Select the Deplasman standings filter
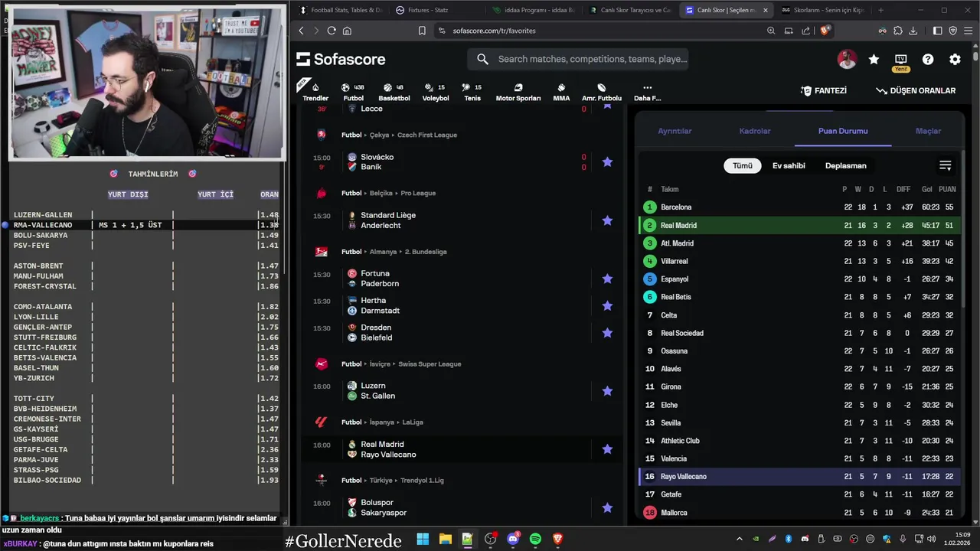 point(846,165)
